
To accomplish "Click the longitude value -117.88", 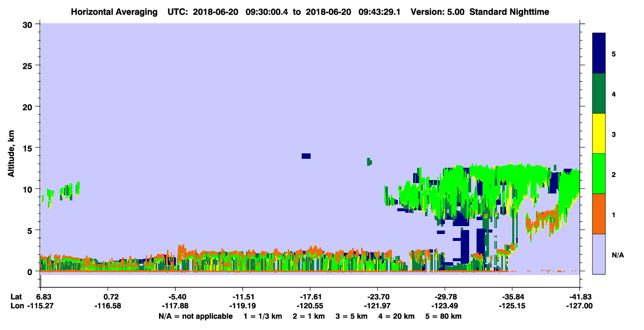I will [175, 306].
